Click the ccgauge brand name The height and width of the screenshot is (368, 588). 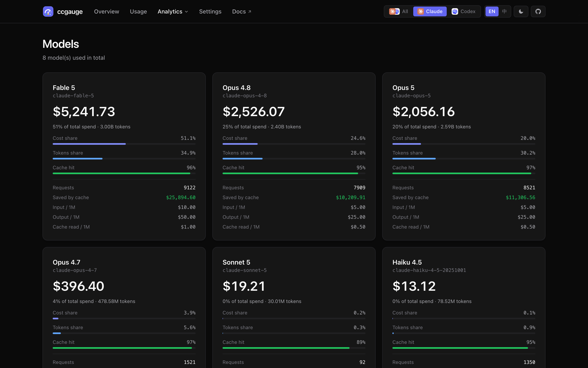(70, 11)
